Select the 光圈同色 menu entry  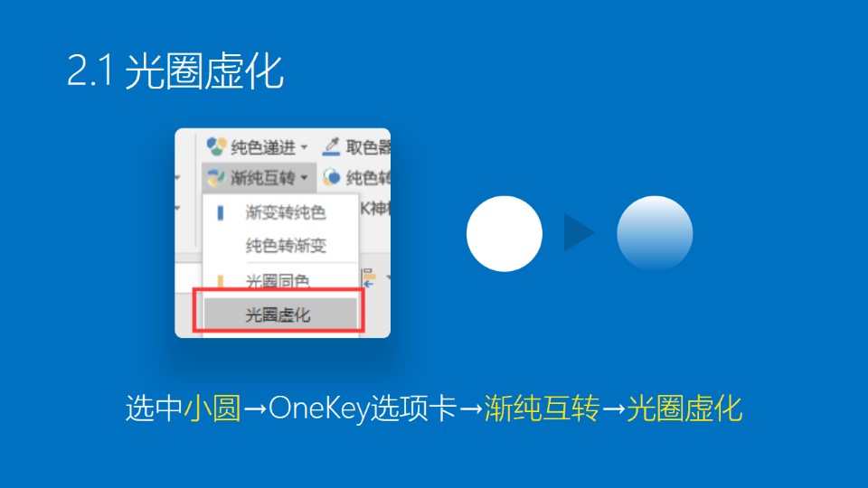[278, 281]
